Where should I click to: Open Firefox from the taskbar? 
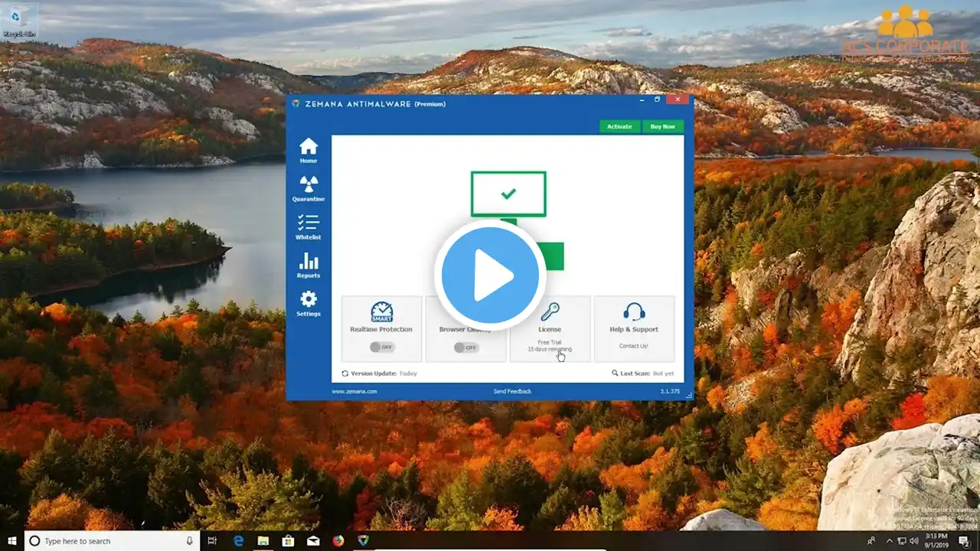338,541
